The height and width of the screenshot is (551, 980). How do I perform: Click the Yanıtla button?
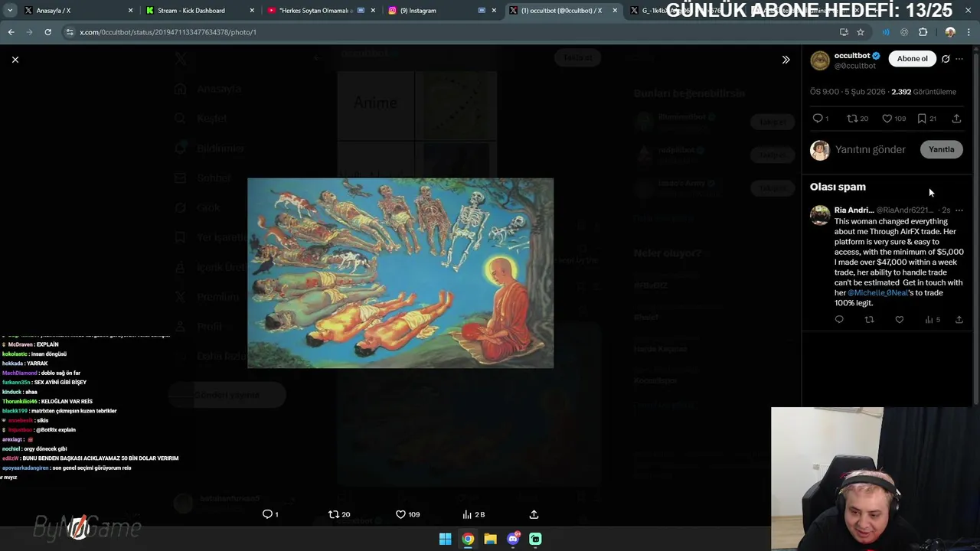941,149
